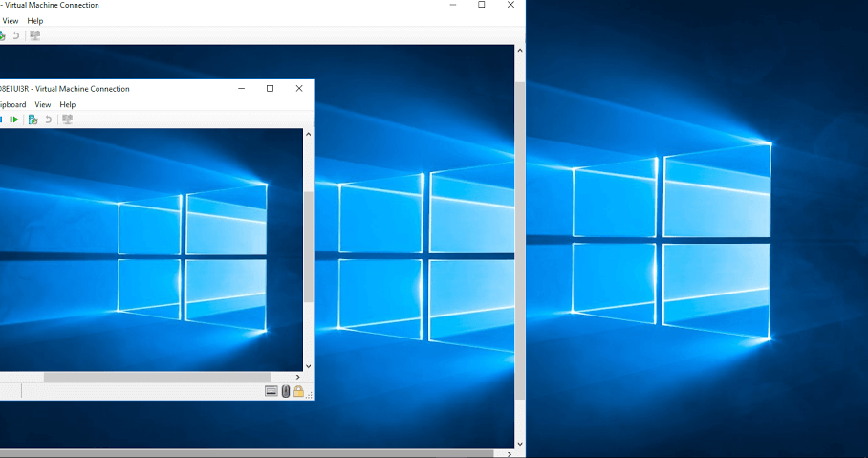Minimize the inner 08E1UI3R VM window
Screen dimensions: 868x458
click(x=241, y=89)
